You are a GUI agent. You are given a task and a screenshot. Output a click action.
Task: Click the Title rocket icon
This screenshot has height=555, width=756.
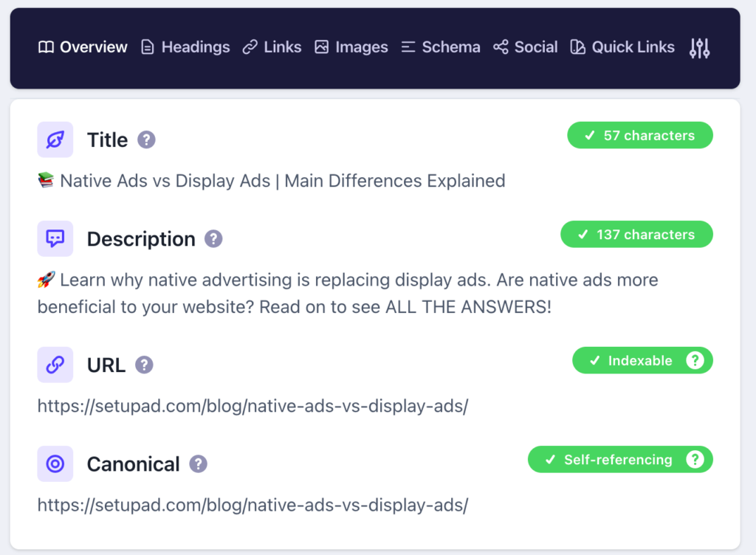coord(55,139)
